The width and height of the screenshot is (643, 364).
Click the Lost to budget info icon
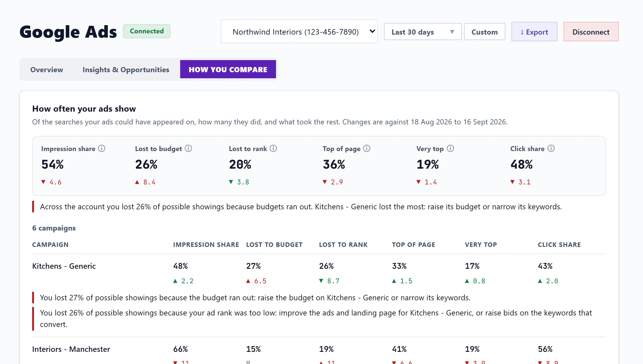click(x=188, y=148)
